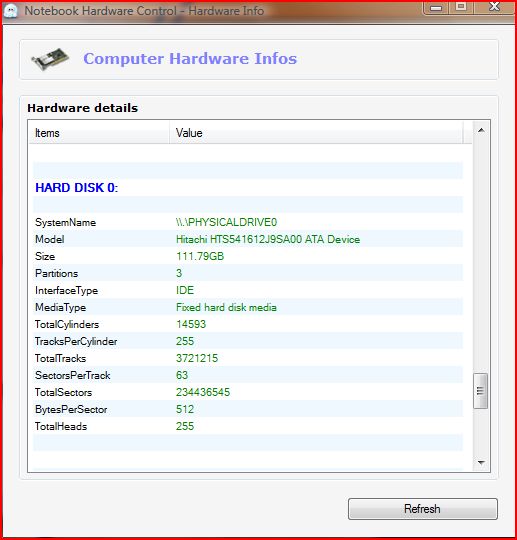Click the network card icon in the header
Viewport: 517px width, 540px height.
pyautogui.click(x=50, y=59)
